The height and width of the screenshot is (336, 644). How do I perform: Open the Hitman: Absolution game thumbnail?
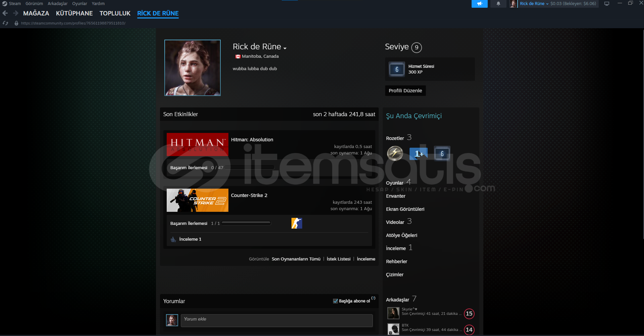[198, 144]
